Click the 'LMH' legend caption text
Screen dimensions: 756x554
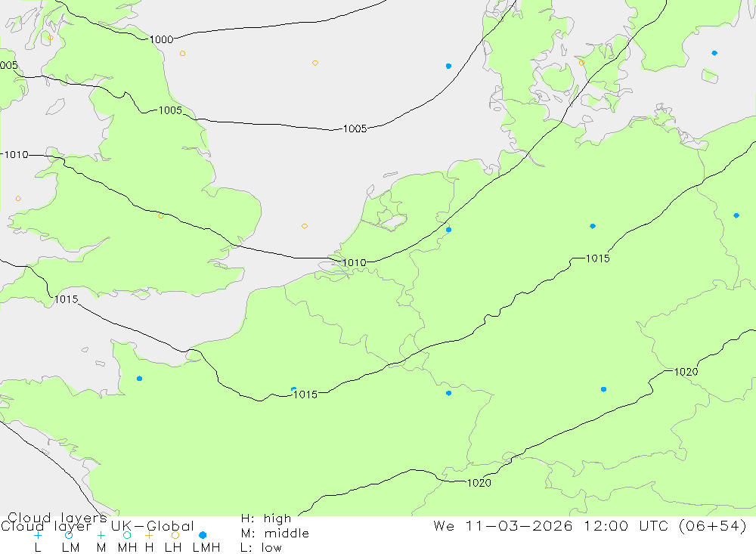(206, 548)
